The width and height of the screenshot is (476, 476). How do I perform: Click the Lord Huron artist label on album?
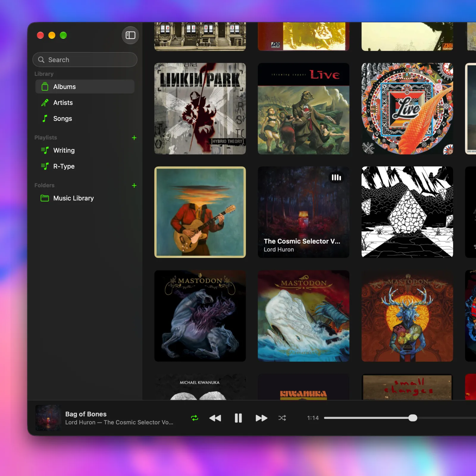pos(279,250)
